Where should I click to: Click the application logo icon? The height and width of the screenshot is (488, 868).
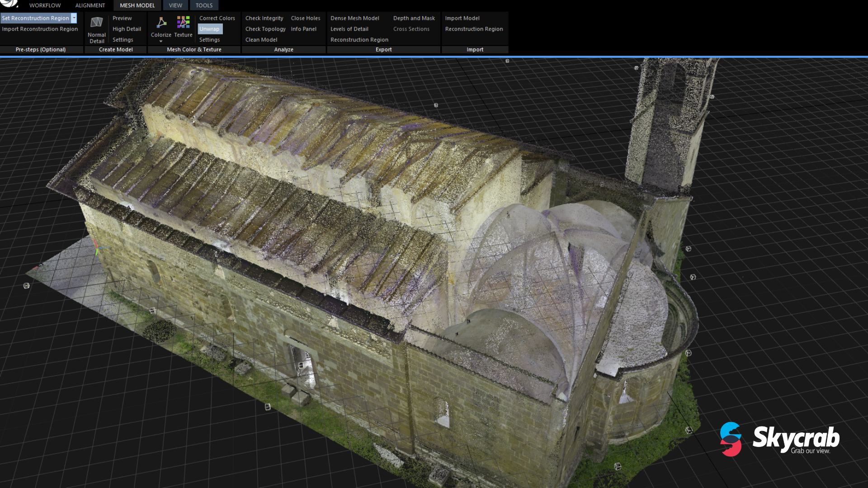pos(9,4)
